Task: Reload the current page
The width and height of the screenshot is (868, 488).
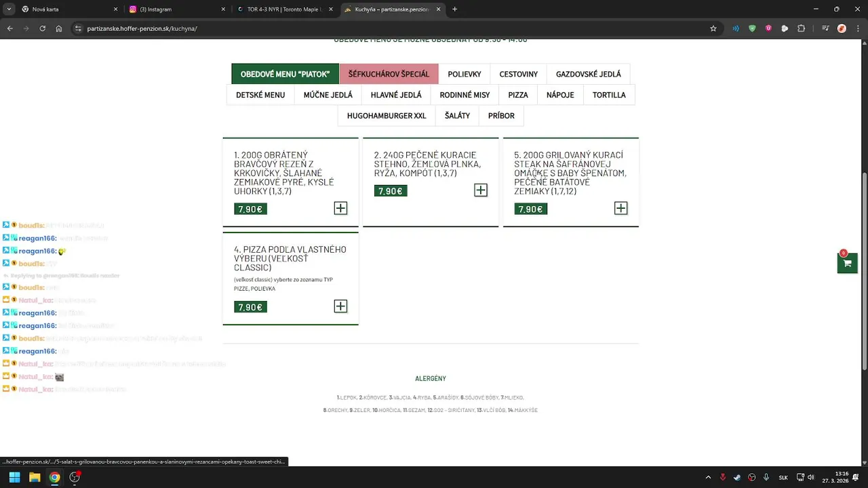Action: (42, 28)
